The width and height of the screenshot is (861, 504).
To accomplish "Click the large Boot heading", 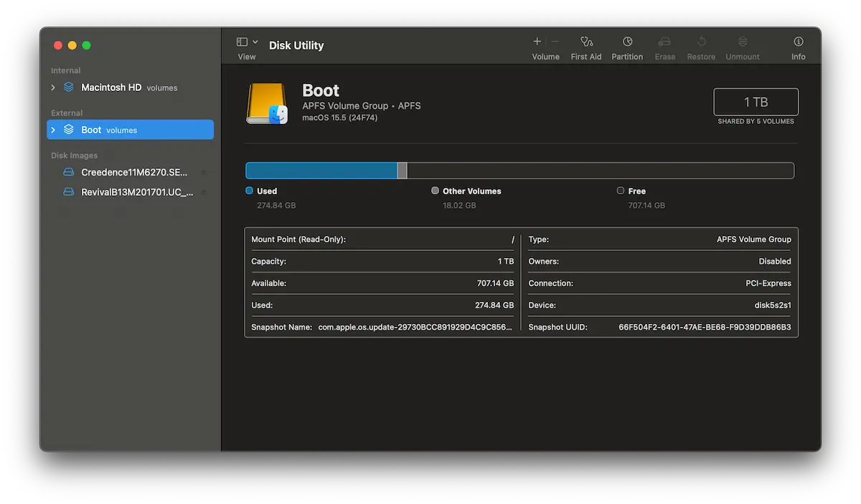I will point(321,90).
